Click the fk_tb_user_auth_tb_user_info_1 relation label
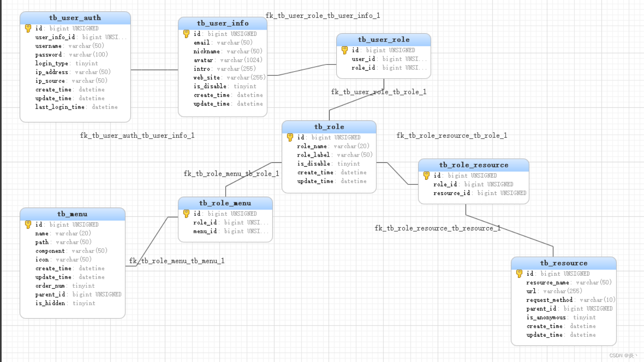 [137, 136]
